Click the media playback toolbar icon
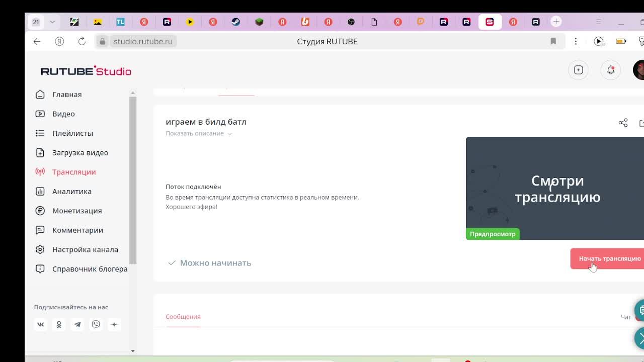This screenshot has height=362, width=644. point(599,41)
